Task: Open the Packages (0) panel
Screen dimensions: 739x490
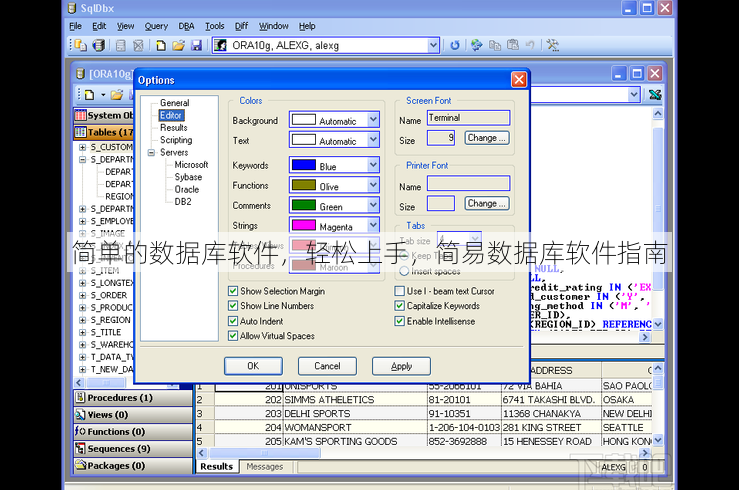Action: coord(132,466)
